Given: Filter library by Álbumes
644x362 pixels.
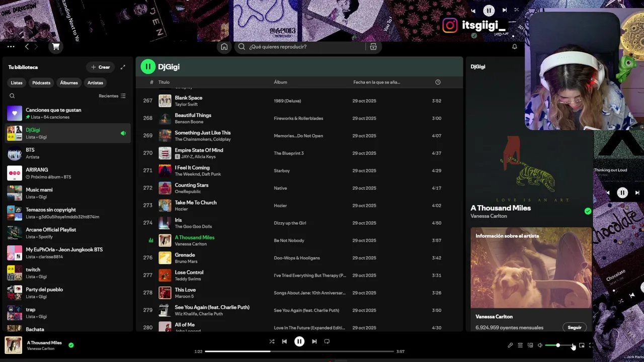Looking at the screenshot, I should [69, 83].
